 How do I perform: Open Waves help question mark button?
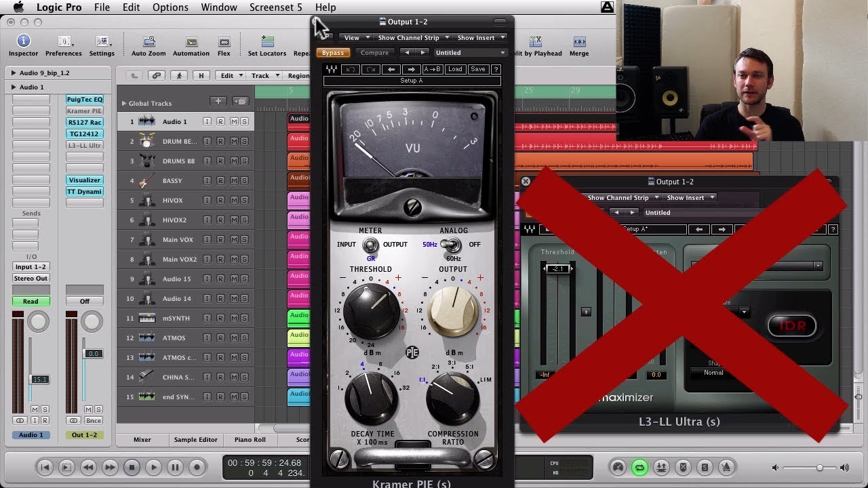[x=496, y=69]
